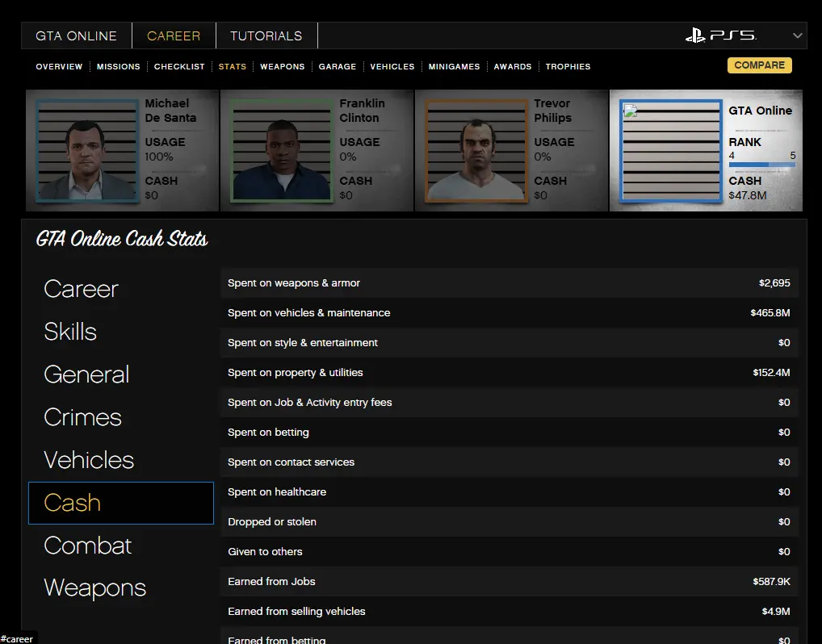Open the CHECKLIST section
The height and width of the screenshot is (644, 822).
coord(179,66)
